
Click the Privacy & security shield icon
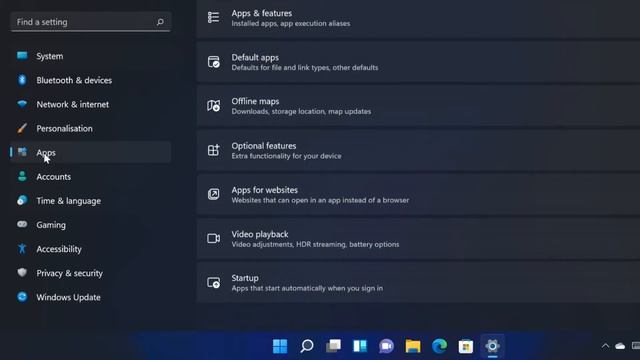click(22, 273)
